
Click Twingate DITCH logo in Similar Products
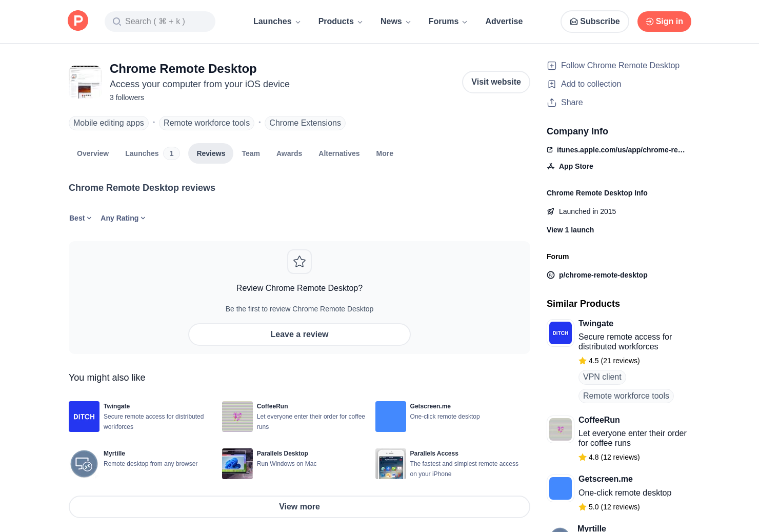tap(561, 333)
